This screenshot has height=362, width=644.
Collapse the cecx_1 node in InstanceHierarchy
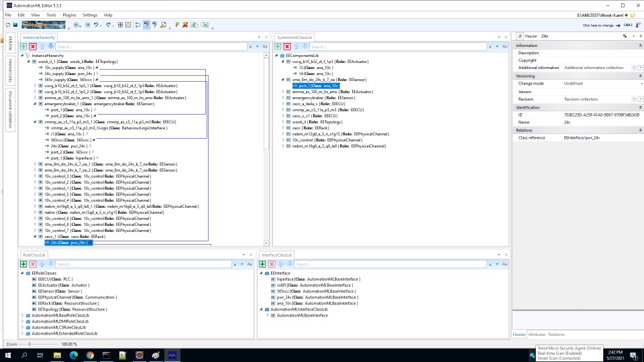coord(35,237)
